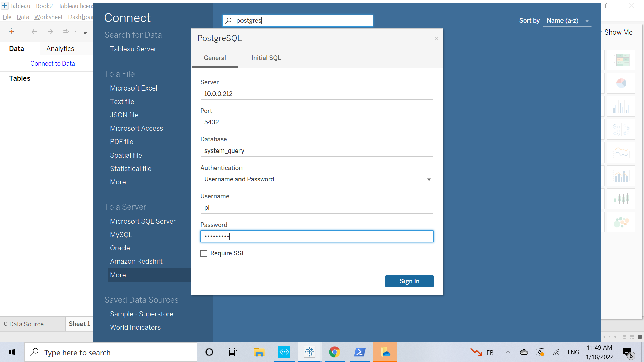Switch to the Initial SQL tab
The image size is (644, 362).
pos(266,58)
